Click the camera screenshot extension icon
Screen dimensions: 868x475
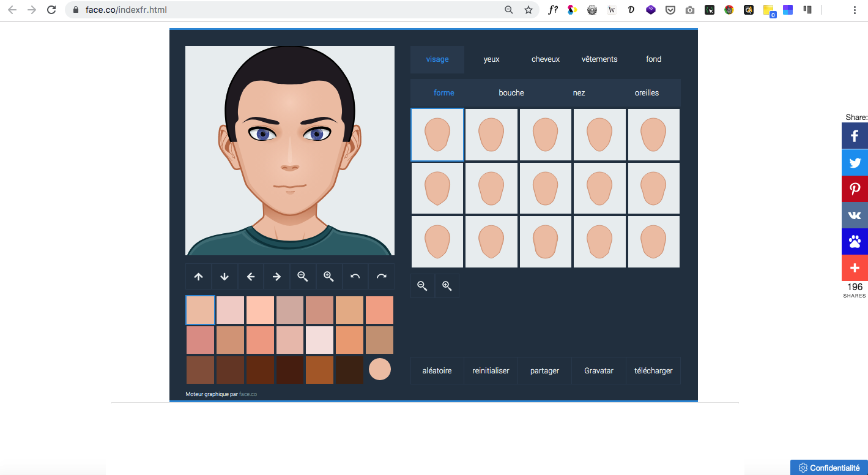[690, 10]
